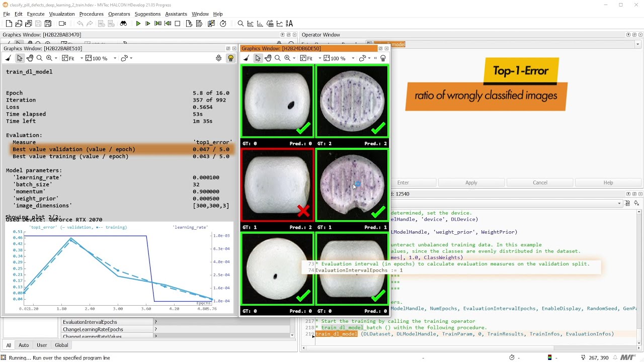This screenshot has height=362, width=644.
Task: Click the Help button in Operator Window
Action: [608, 183]
